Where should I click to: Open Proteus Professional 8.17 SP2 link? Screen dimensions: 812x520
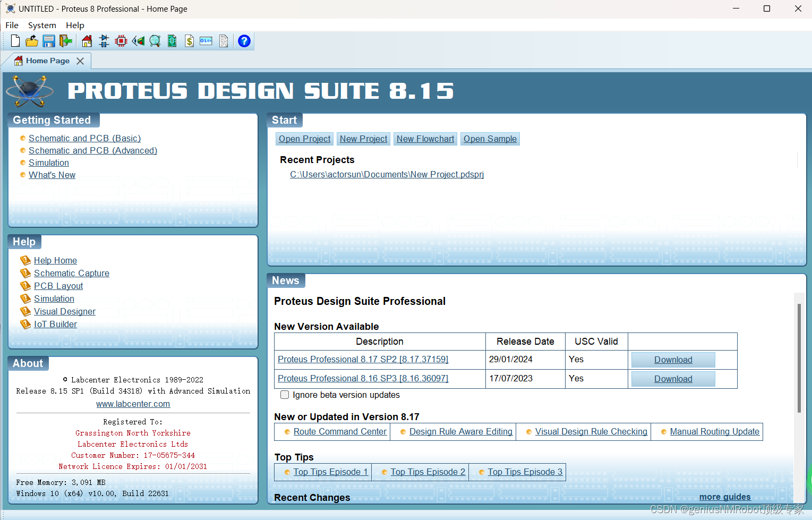tap(363, 359)
